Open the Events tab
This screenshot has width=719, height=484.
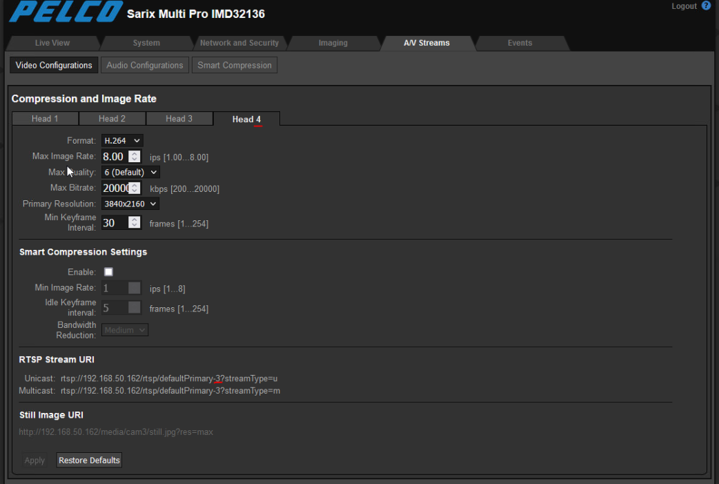[x=519, y=43]
